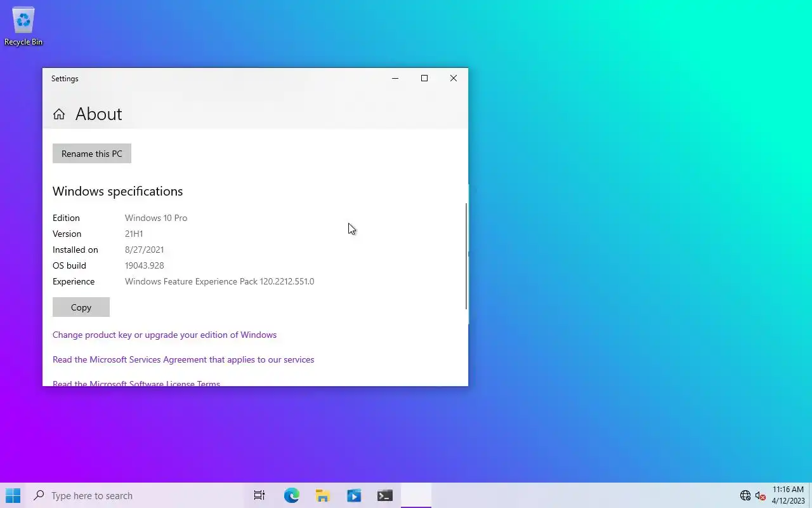
Task: Select the version value 21H1
Action: coord(134,234)
